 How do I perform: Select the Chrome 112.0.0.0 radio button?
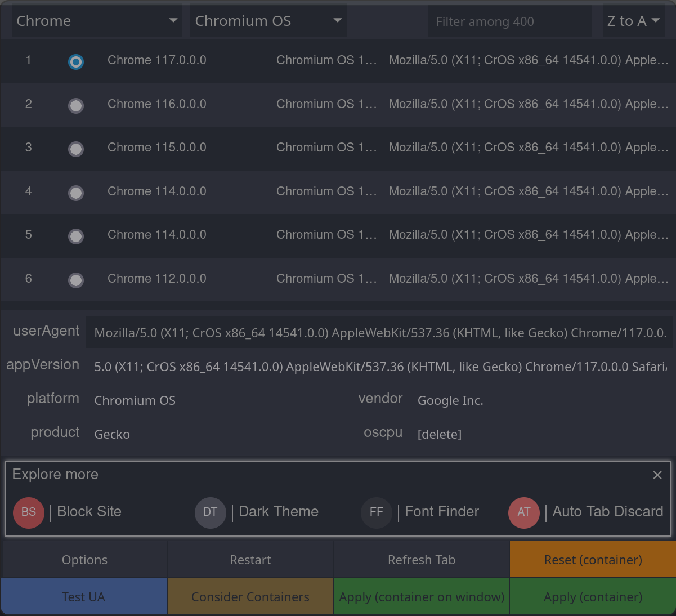76,280
